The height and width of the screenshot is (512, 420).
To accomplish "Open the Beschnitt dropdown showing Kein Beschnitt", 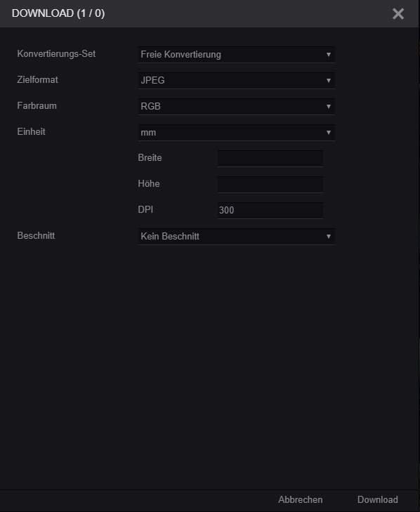I will coord(237,237).
